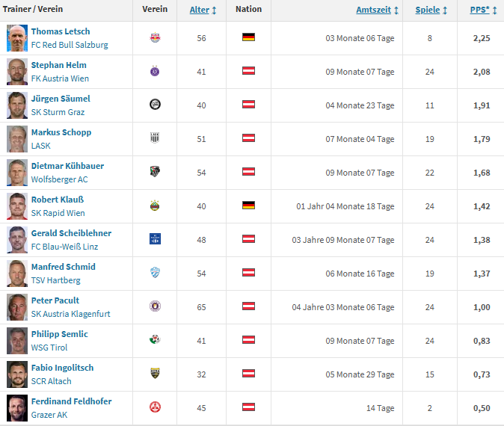504x426 pixels.
Task: Click Ferdinand Feldhofer's portrait photo
Action: coord(17,407)
